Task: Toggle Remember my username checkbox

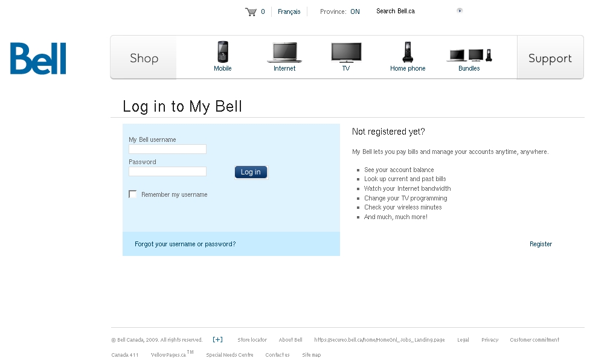Action: (x=132, y=194)
